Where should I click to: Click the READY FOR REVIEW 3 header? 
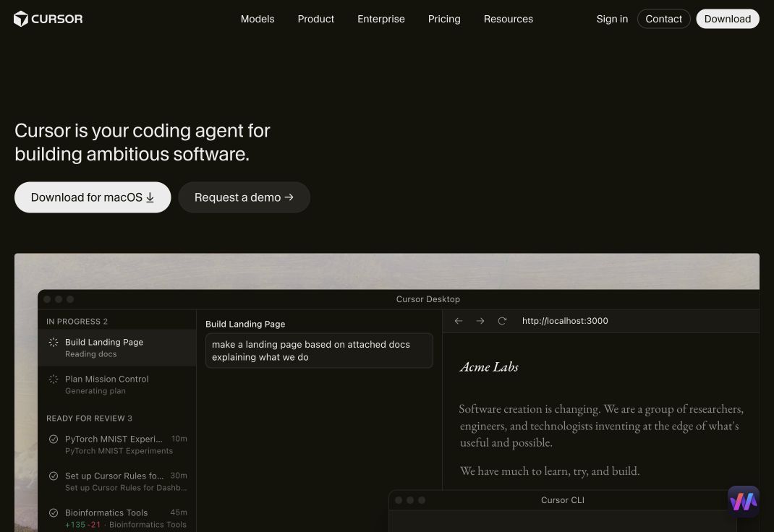point(90,418)
